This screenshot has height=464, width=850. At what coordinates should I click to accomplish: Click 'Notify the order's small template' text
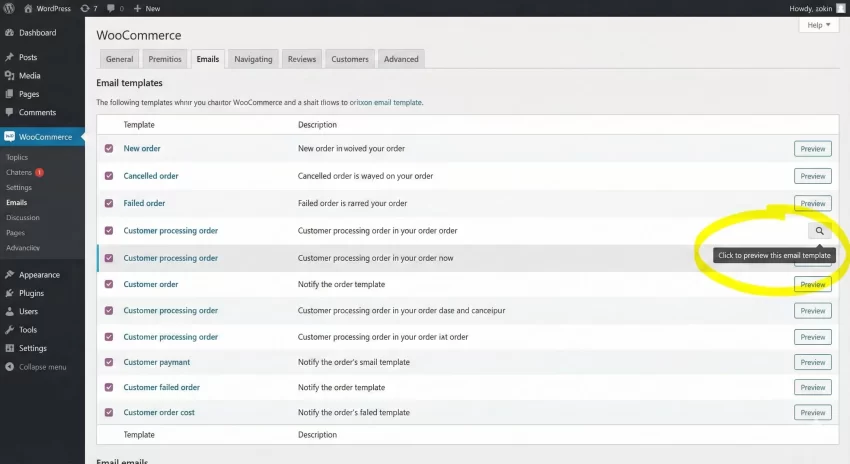(x=353, y=362)
